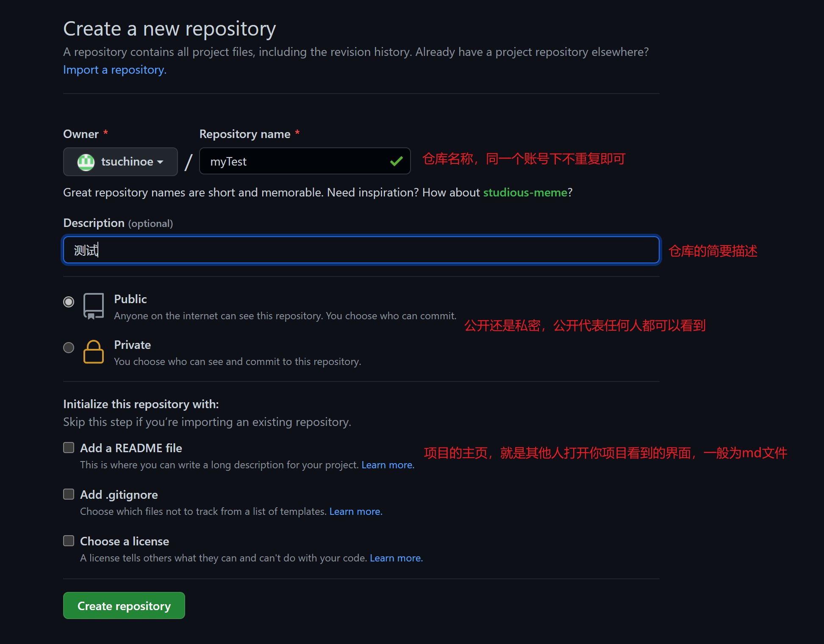Select the Public radio button
This screenshot has width=824, height=644.
pyautogui.click(x=69, y=302)
